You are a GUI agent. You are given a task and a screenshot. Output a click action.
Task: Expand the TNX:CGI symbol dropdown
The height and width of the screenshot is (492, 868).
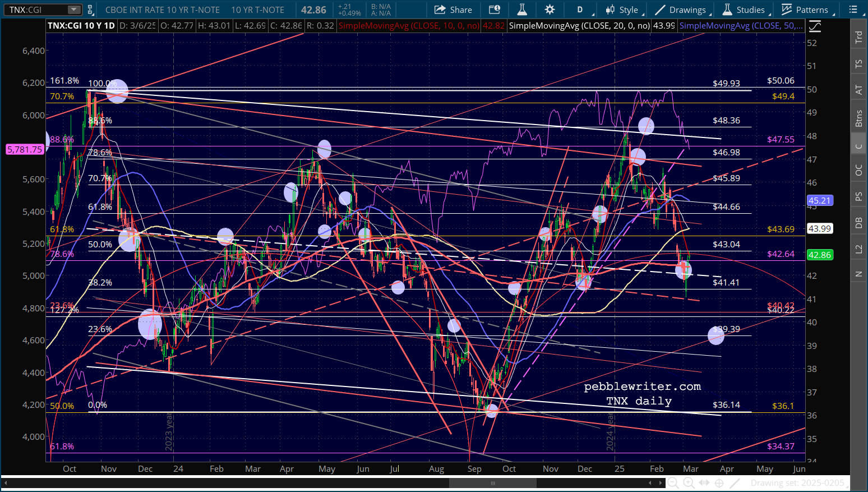[x=74, y=10]
